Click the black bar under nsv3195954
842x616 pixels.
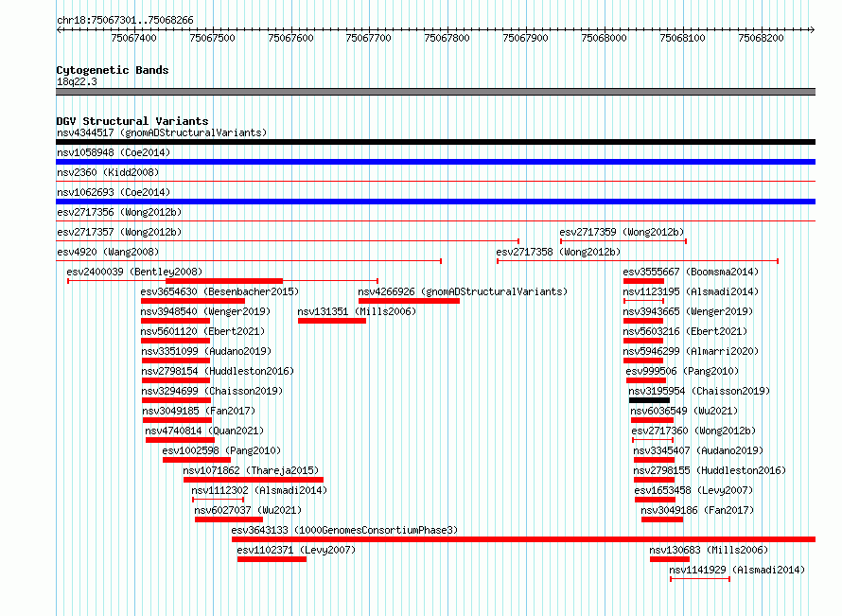[649, 400]
